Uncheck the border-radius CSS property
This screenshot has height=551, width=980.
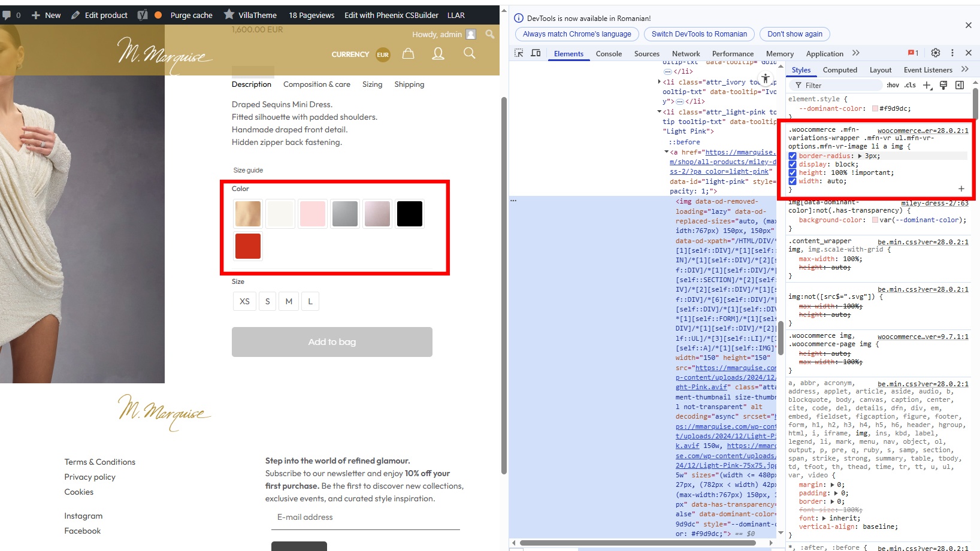(793, 156)
